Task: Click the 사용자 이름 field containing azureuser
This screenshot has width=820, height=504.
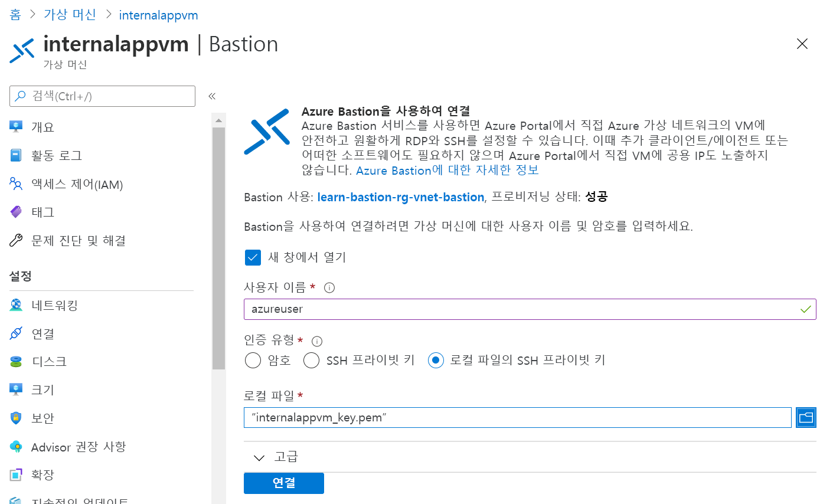Action: tap(530, 309)
